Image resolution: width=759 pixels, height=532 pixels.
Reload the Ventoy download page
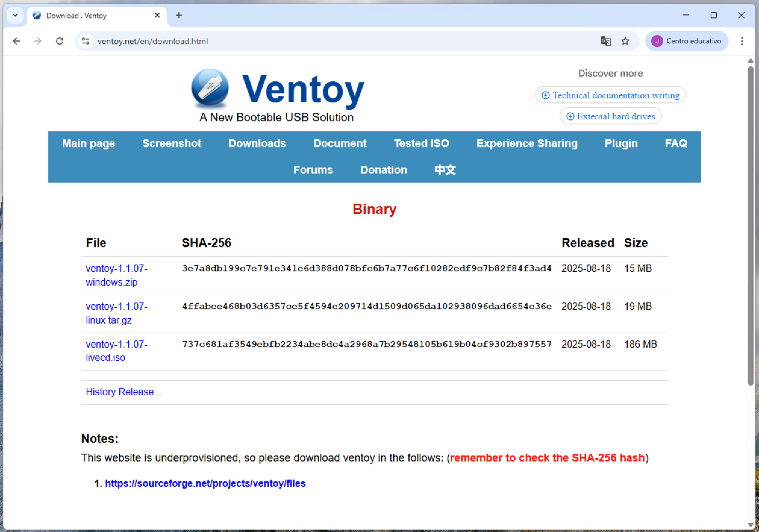point(60,41)
